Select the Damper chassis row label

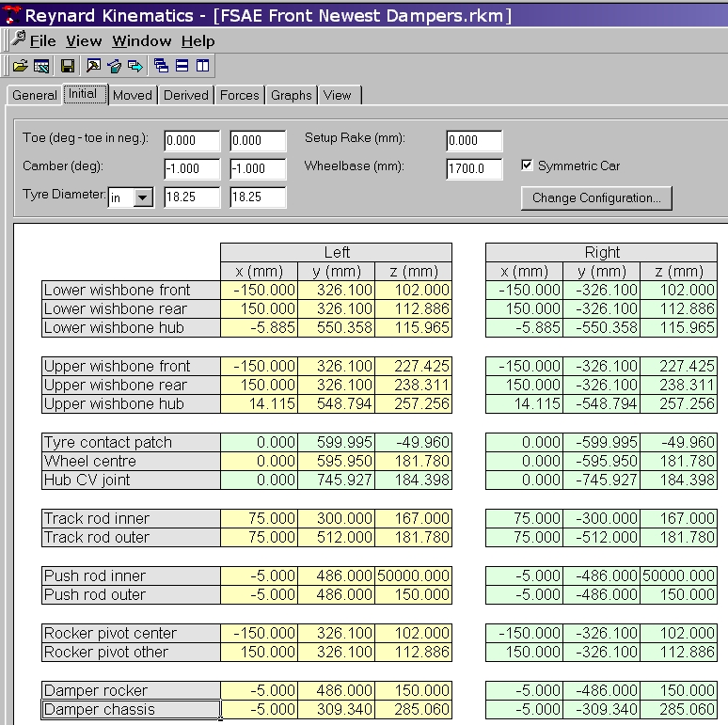coord(131,710)
